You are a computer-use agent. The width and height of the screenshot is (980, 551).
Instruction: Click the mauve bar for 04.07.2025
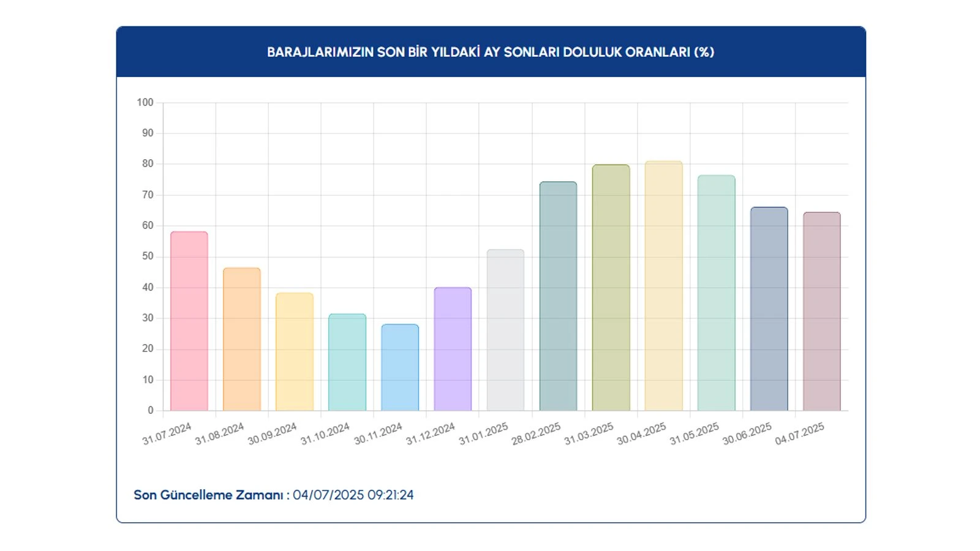(821, 312)
